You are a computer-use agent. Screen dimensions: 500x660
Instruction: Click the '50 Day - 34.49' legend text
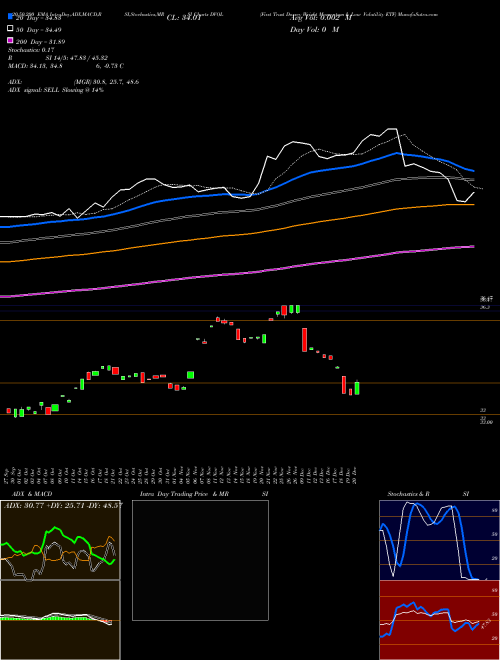[39, 30]
